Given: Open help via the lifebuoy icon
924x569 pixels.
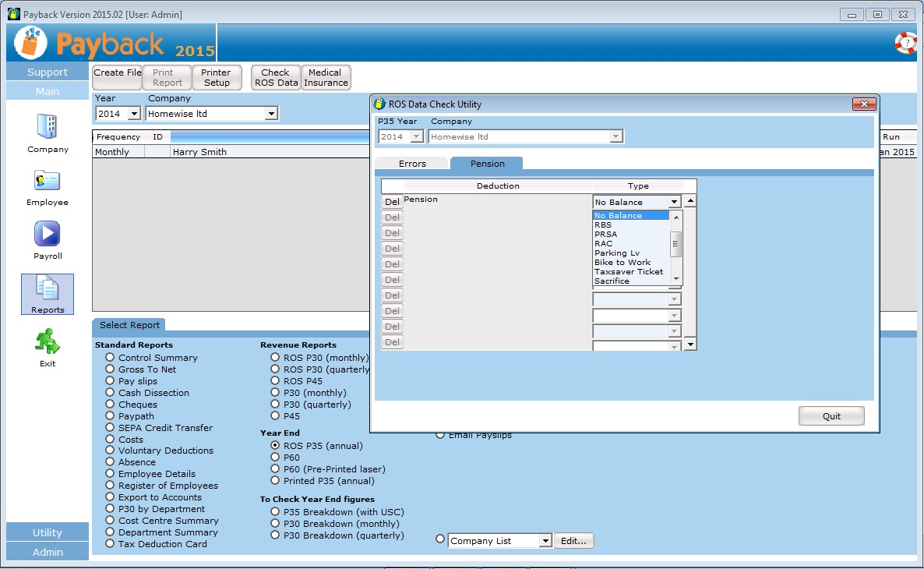Looking at the screenshot, I should (905, 43).
